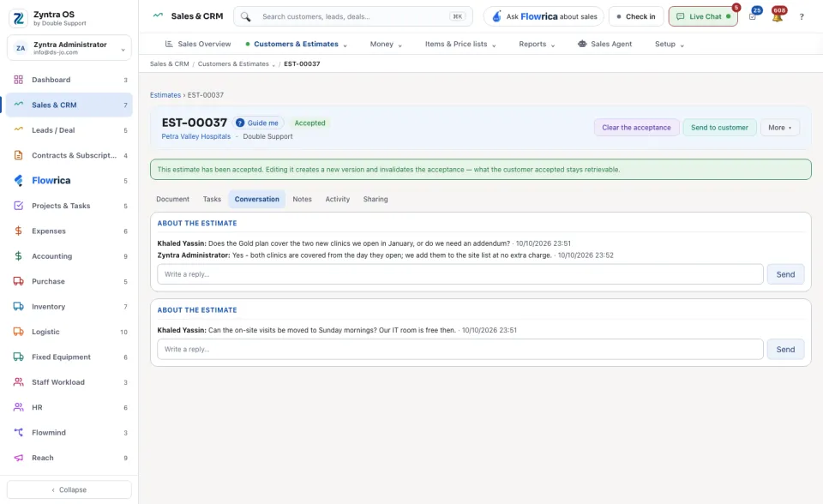Switch to the Activity tab
This screenshot has height=504, width=823.
tap(338, 199)
